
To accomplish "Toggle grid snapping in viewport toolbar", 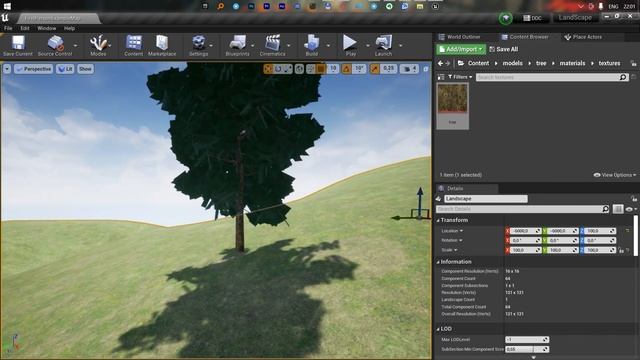I will tap(321, 69).
